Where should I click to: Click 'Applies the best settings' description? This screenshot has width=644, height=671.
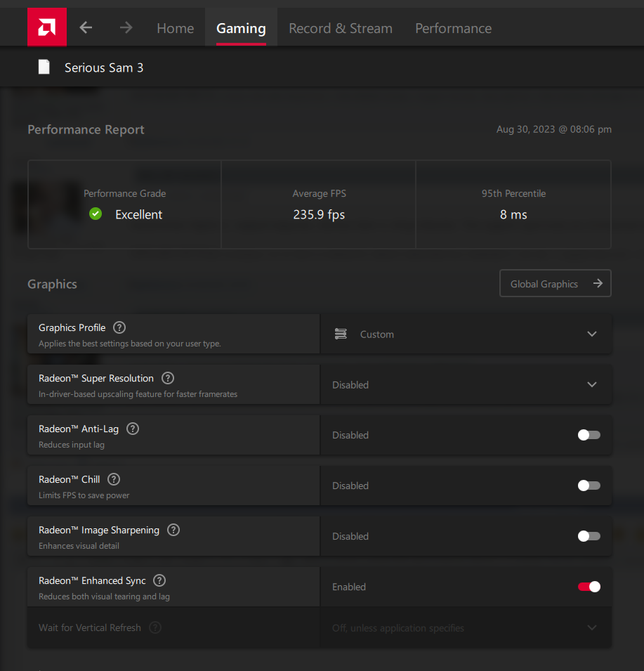pos(129,344)
